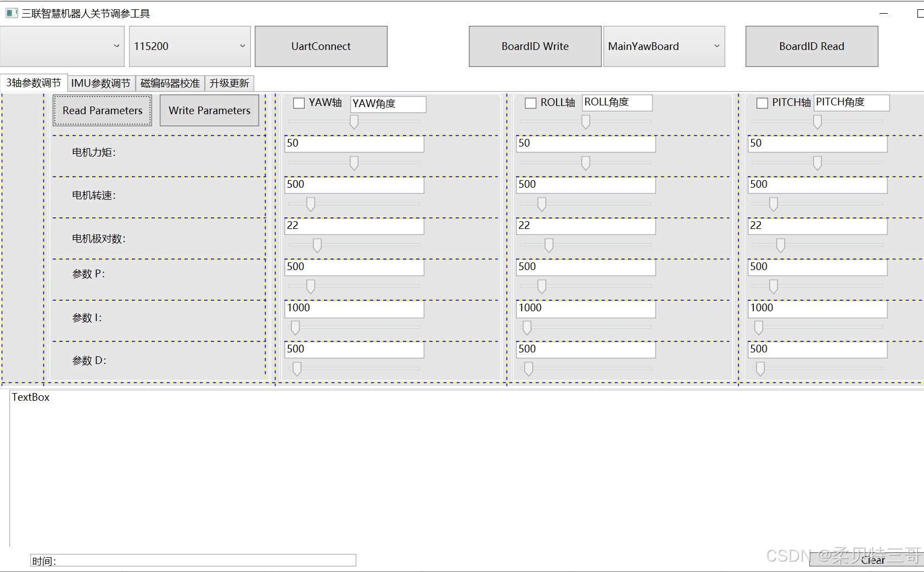This screenshot has width=924, height=572.
Task: Click the PITCH pole pairs slider thumb
Action: point(781,245)
